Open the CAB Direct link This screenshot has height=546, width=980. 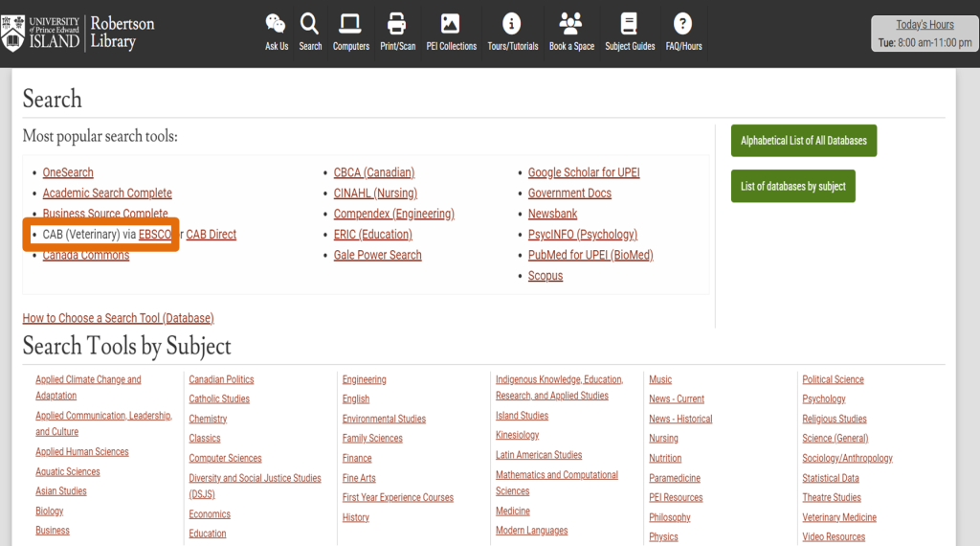tap(212, 235)
